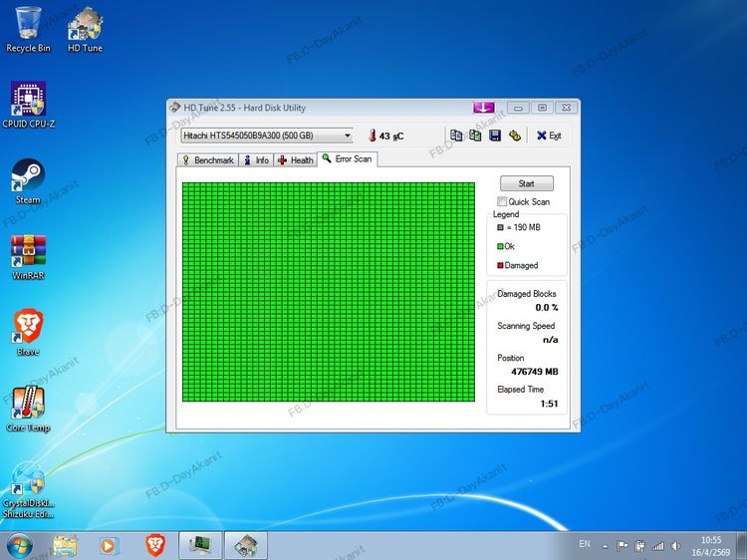Open the Core Temp desktop icon
Image resolution: width=747 pixels, height=560 pixels.
pos(27,405)
